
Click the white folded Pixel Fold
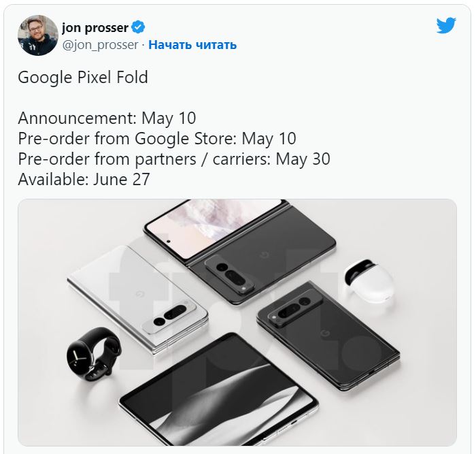pyautogui.click(x=138, y=299)
